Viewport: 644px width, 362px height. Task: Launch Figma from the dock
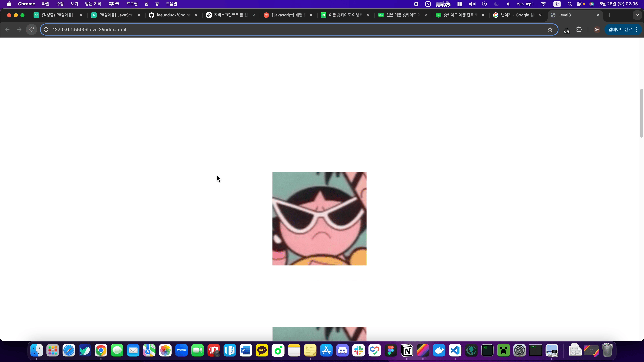coord(391,350)
